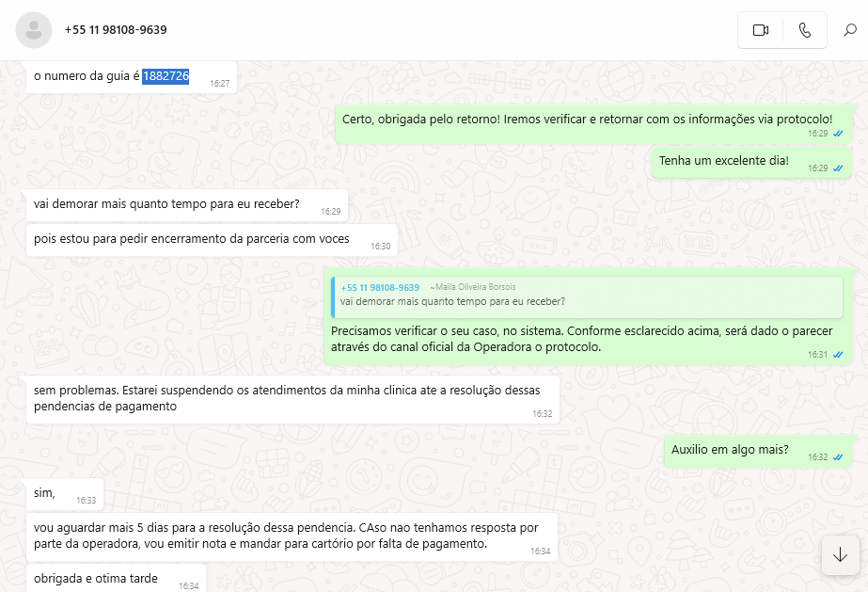This screenshot has height=592, width=868.
Task: Click read receipt checkmarks on 'Auxilio em algo mais?'
Action: pos(838,457)
